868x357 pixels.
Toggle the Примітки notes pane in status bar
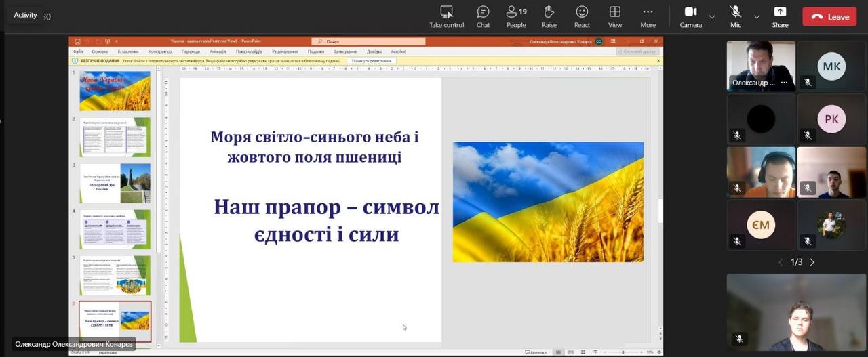point(536,352)
